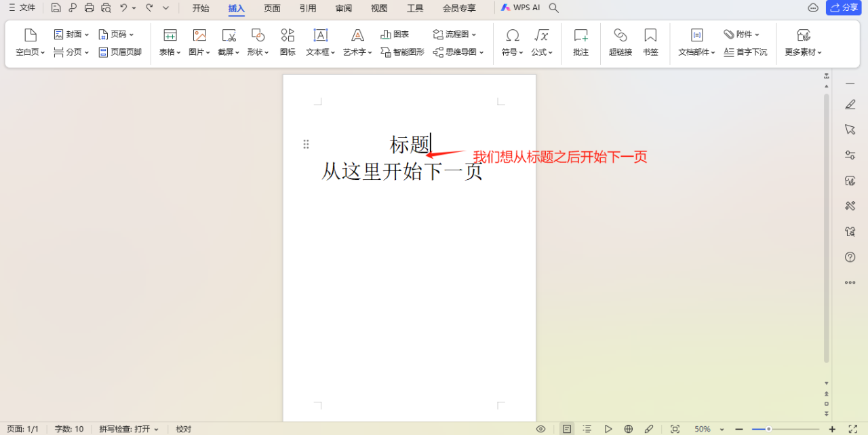Enter full screen from status bar
This screenshot has height=435, width=868.
[852, 429]
